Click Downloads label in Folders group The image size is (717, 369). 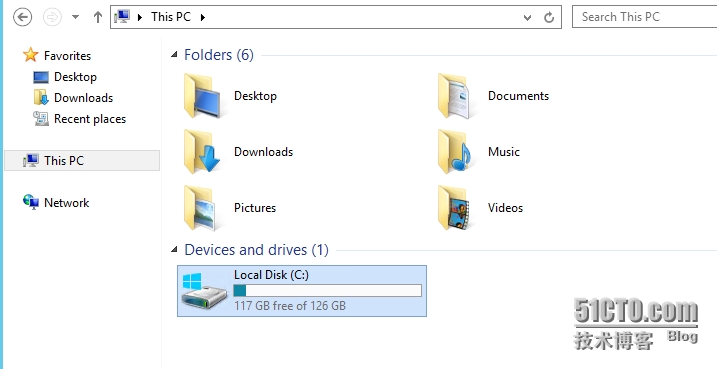point(263,152)
